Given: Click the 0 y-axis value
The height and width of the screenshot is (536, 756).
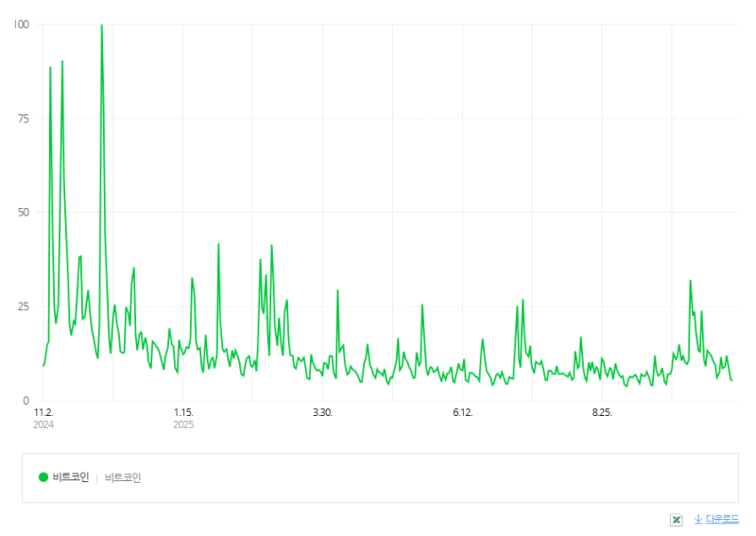Looking at the screenshot, I should click(x=26, y=401).
